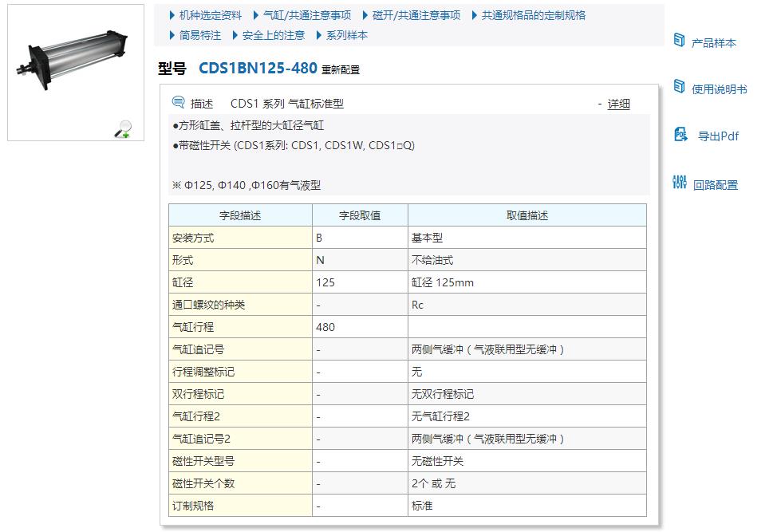Open 气缸/共通注意事项 link
This screenshot has height=532, width=777.
pyautogui.click(x=306, y=15)
